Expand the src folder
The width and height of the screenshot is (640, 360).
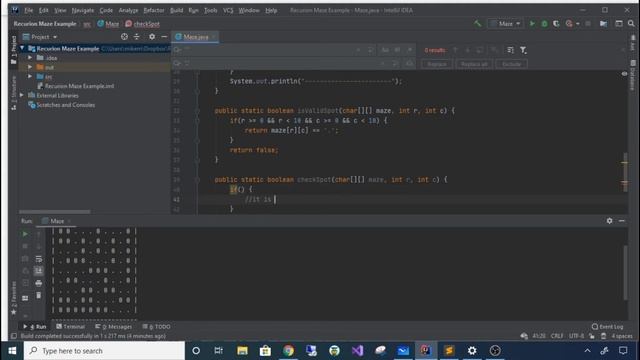[30, 76]
